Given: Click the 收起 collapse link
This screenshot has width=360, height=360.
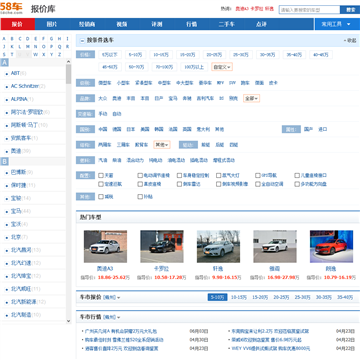Looking at the screenshot, I should (350, 41).
